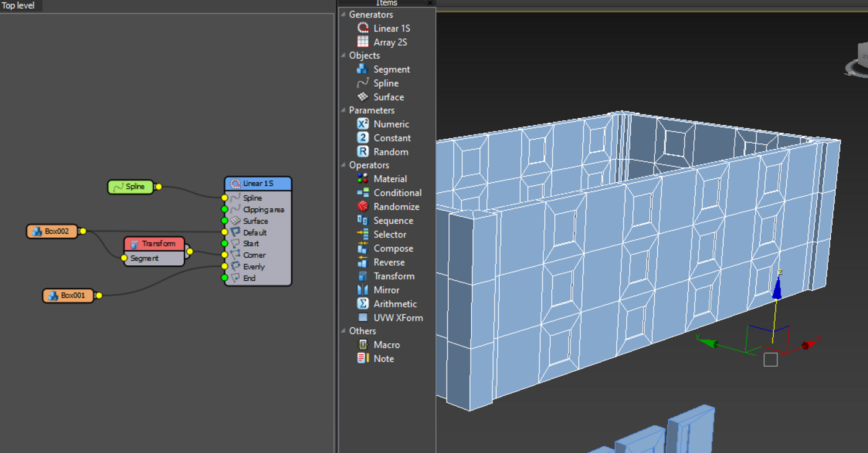Click the Corner input on Linear 1S
Viewport: 868px width, 453px height.
point(225,255)
